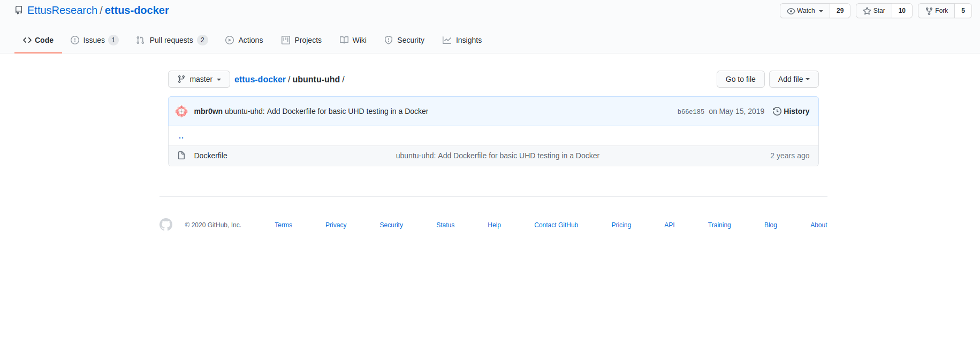The height and width of the screenshot is (339, 980).
Task: Click the file icon beside Dockerfile
Action: click(x=181, y=156)
